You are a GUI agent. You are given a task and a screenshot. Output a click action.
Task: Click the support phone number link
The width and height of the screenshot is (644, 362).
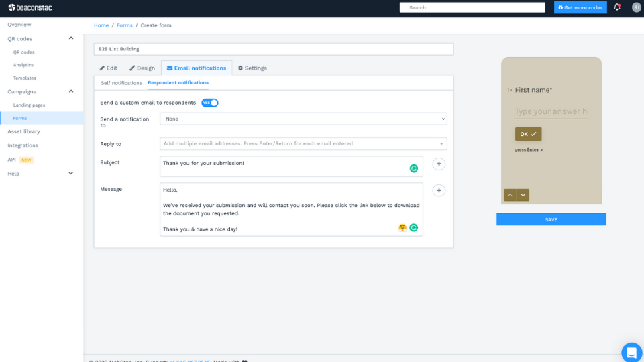click(190, 361)
